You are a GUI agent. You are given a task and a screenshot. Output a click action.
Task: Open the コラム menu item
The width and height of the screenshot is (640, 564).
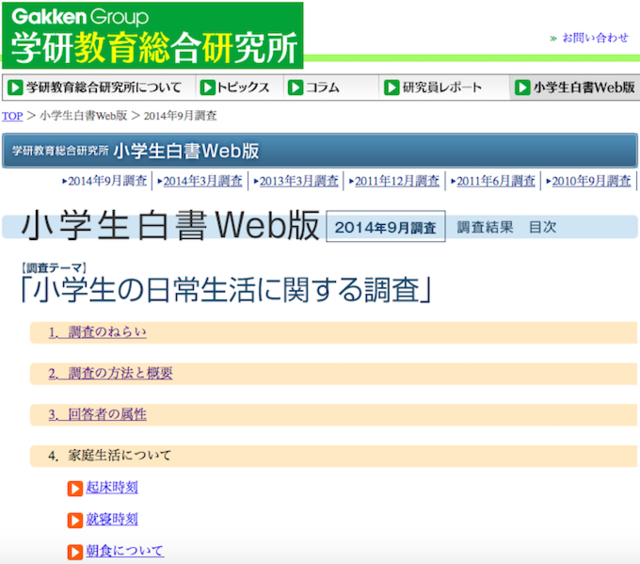(323, 87)
